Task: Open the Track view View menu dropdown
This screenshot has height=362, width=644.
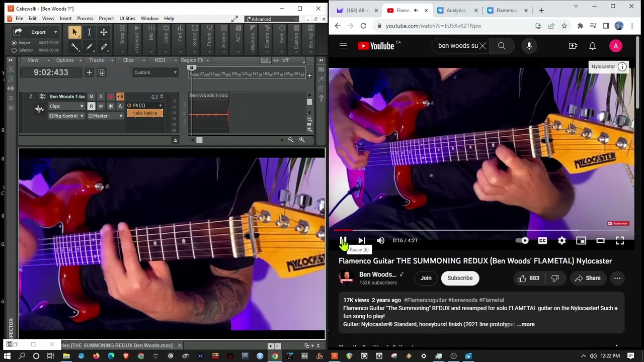Action: coord(35,60)
